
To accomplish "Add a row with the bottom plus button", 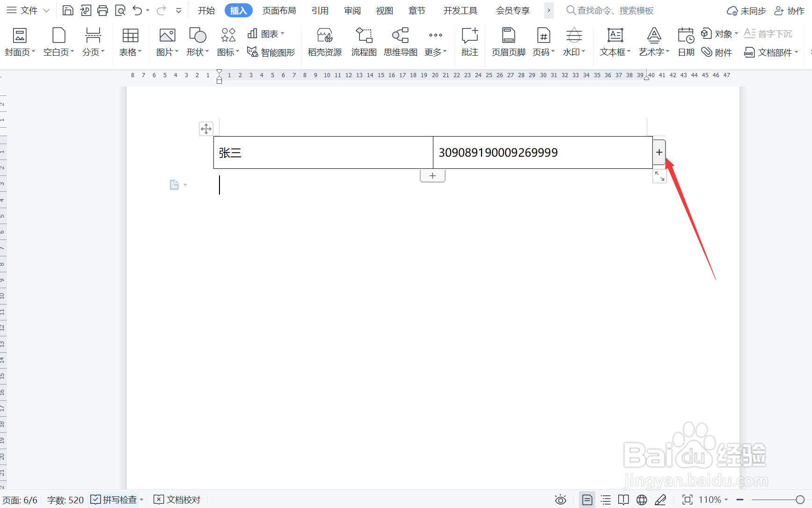I will coord(432,176).
